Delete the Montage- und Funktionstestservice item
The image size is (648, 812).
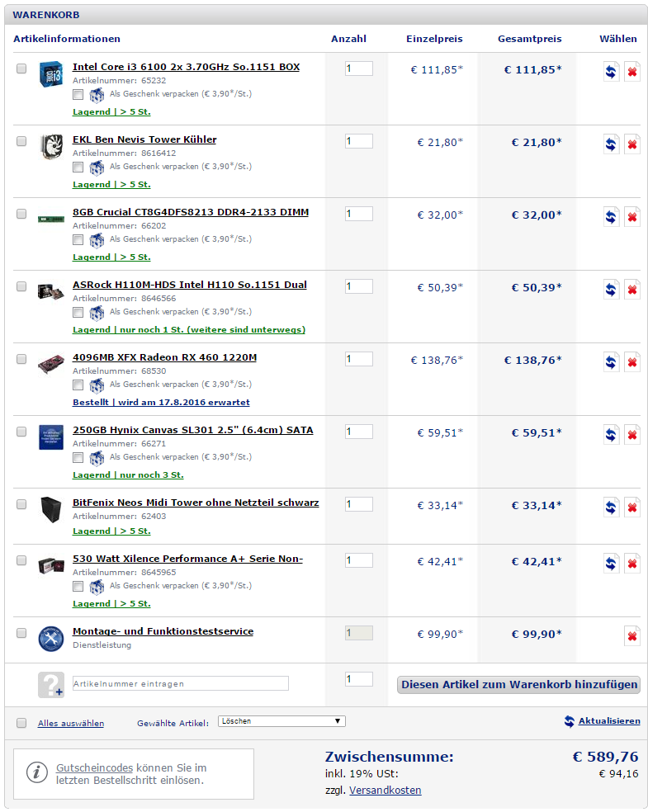click(632, 635)
